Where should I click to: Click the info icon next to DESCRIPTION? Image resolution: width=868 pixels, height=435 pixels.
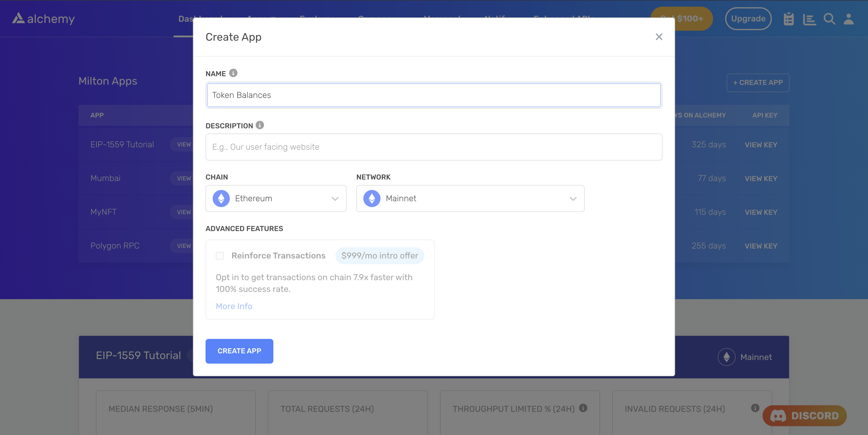click(x=259, y=125)
